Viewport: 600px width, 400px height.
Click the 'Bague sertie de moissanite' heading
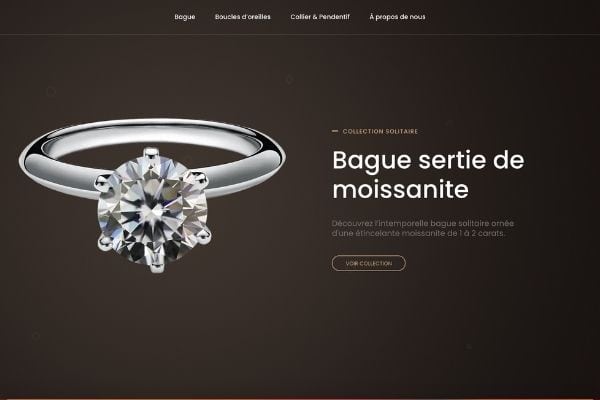pyautogui.click(x=428, y=175)
